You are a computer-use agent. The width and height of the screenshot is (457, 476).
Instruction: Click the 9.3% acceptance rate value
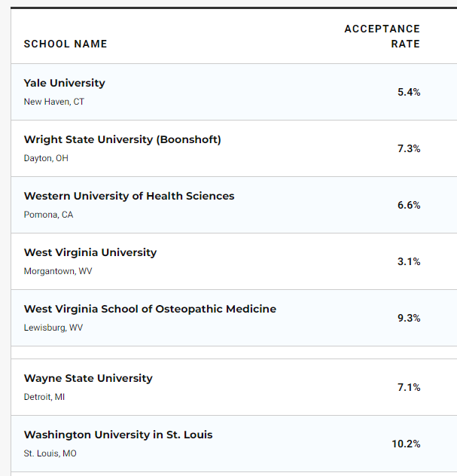pos(409,318)
